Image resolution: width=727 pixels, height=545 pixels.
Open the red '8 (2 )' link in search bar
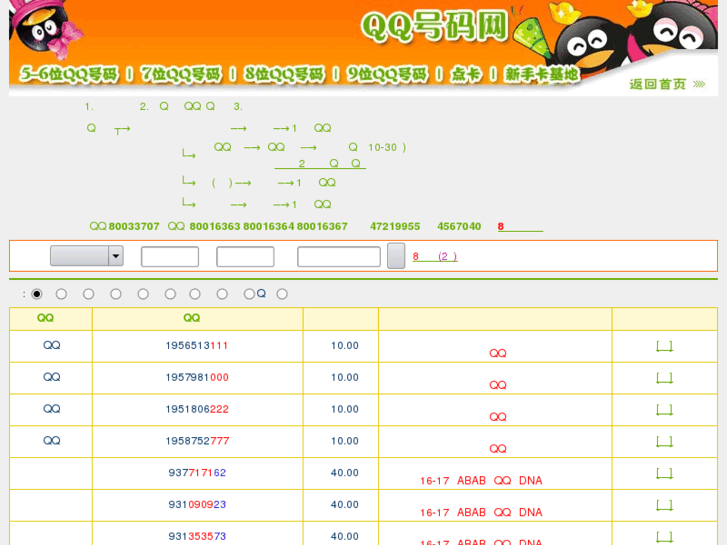tap(435, 256)
